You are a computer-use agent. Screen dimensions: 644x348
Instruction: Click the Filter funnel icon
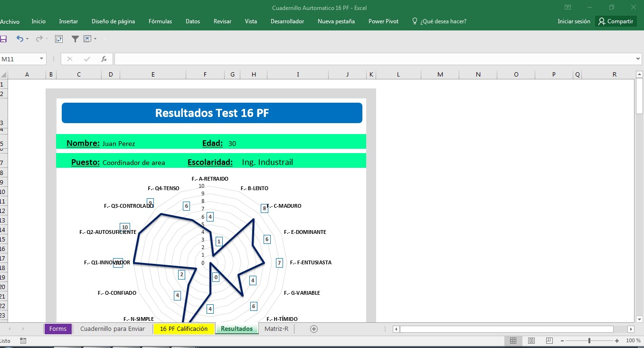(x=75, y=39)
